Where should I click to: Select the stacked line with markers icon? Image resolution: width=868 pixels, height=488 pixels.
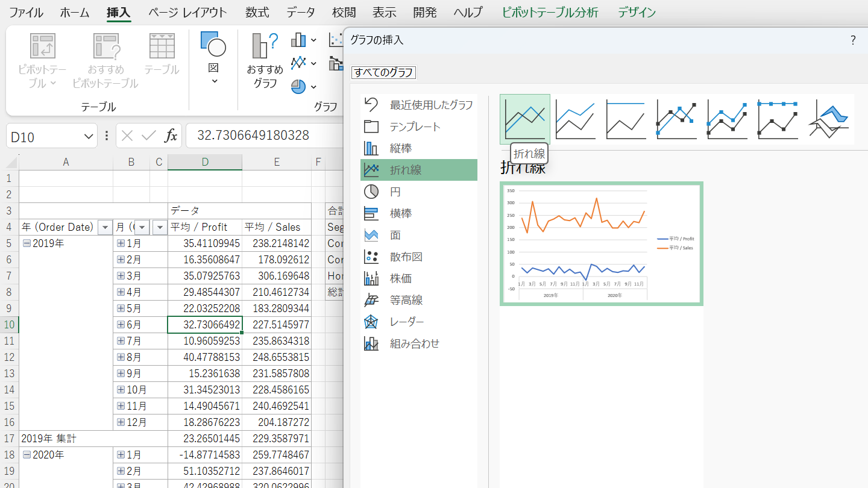coord(728,119)
